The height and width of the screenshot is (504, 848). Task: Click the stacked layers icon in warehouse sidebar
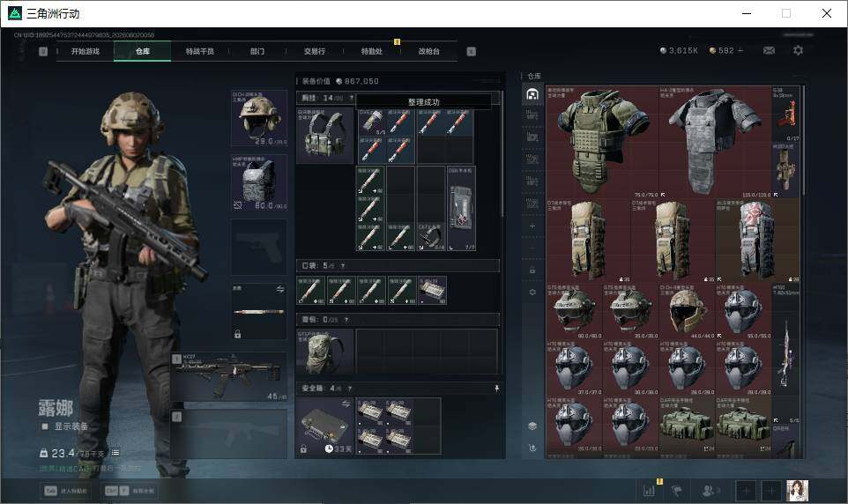point(532,426)
